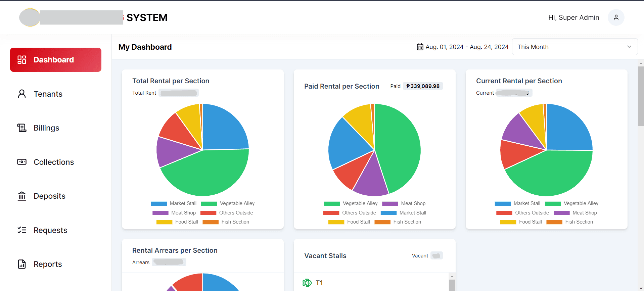Click the fish icon next to T1
Screen dimensions: 644x291
click(307, 283)
